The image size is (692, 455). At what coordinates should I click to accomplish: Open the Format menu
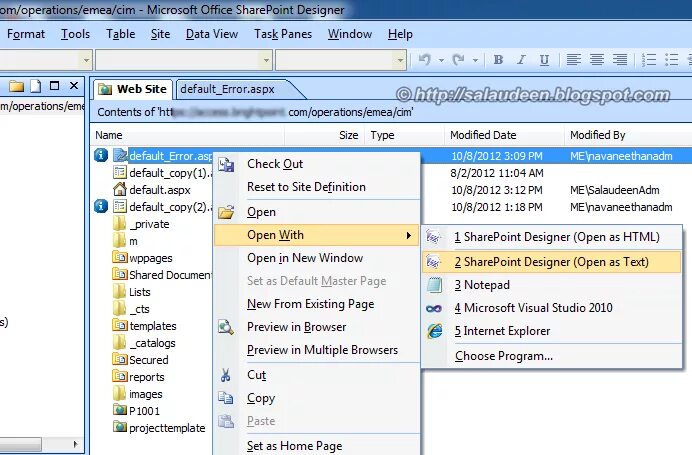pos(26,34)
